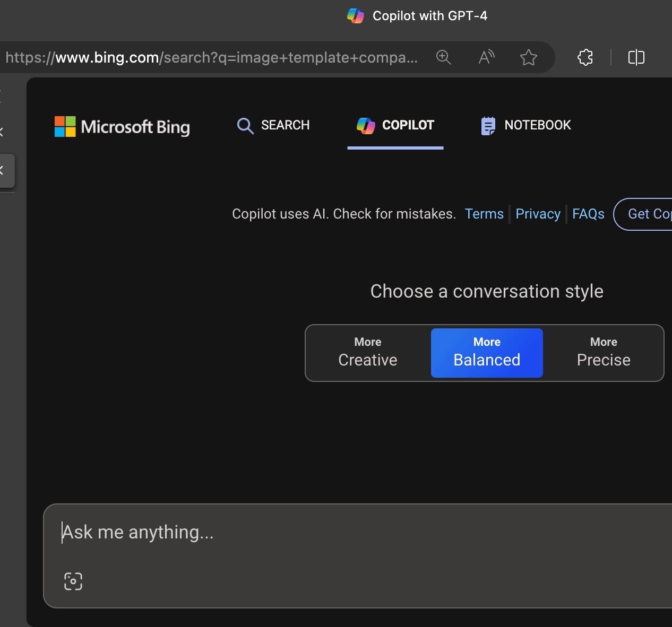Switch to the COPILOT tab
Image resolution: width=672 pixels, height=627 pixels.
click(x=395, y=126)
